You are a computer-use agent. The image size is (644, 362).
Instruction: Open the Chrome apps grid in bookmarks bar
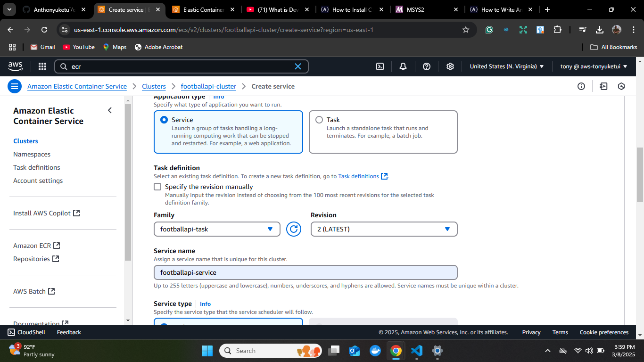pos(12,47)
